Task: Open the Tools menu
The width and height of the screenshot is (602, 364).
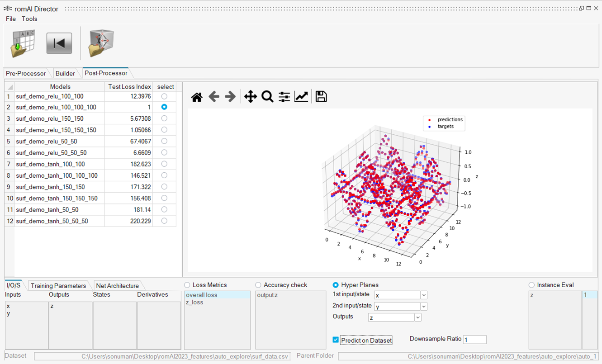Action: [29, 19]
